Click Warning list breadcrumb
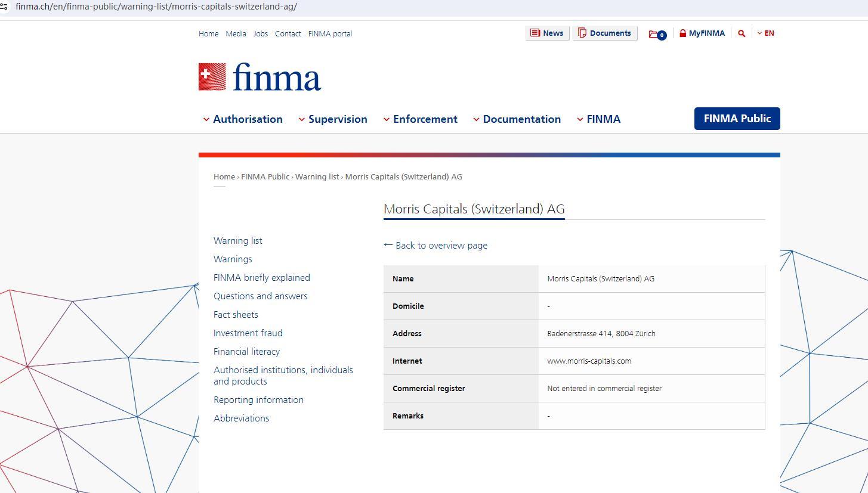This screenshot has width=868, height=493. pos(317,176)
